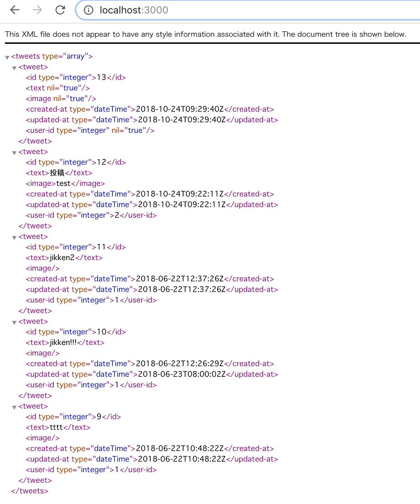Click updated-at 2018-10-24T09:22:11Z line
The height and width of the screenshot is (504, 420).
coord(152,205)
